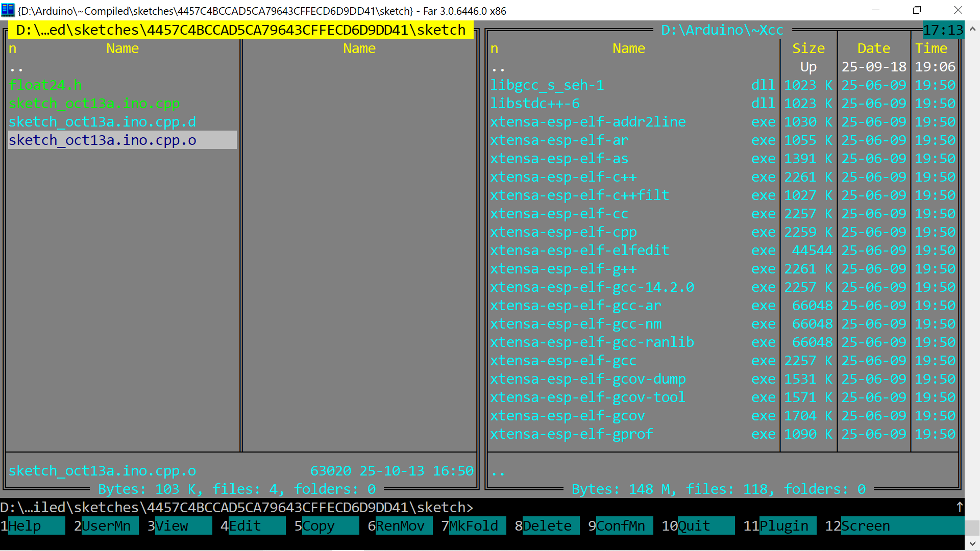Select xtensa-esp-elf-gcc-14.2.0 entry
980x551 pixels.
(x=592, y=287)
